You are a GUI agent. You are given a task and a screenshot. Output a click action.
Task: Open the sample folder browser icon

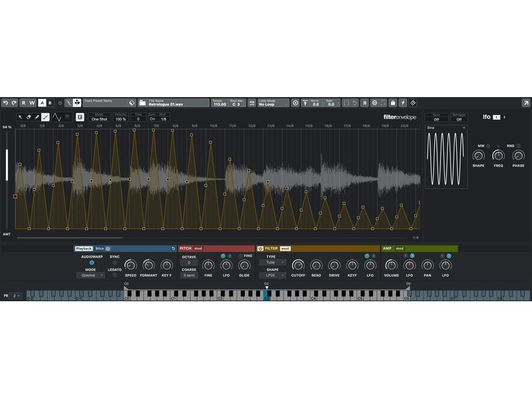142,103
